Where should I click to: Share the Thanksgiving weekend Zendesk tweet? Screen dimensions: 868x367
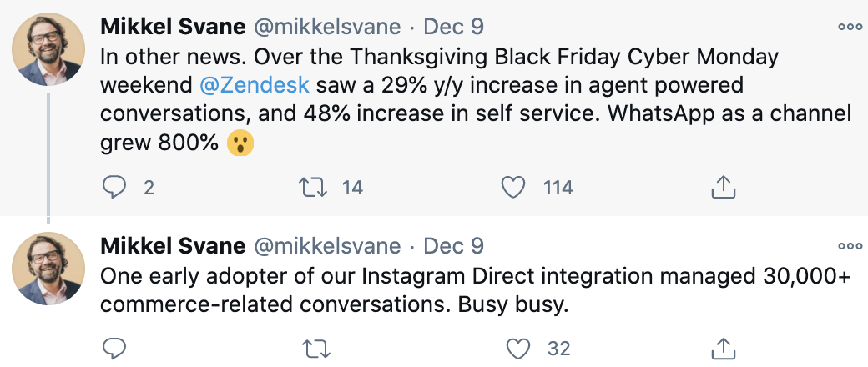point(721,188)
